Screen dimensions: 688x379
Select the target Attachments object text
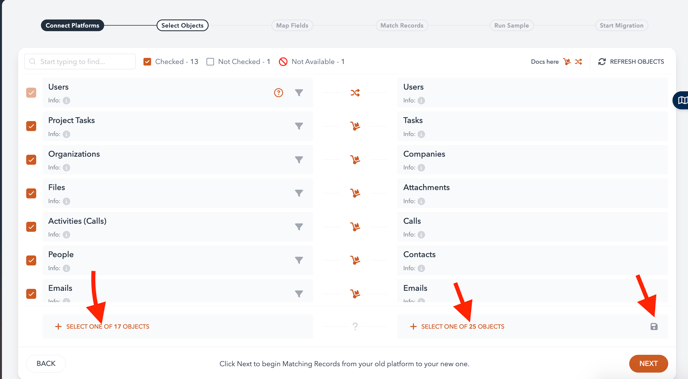click(x=426, y=187)
